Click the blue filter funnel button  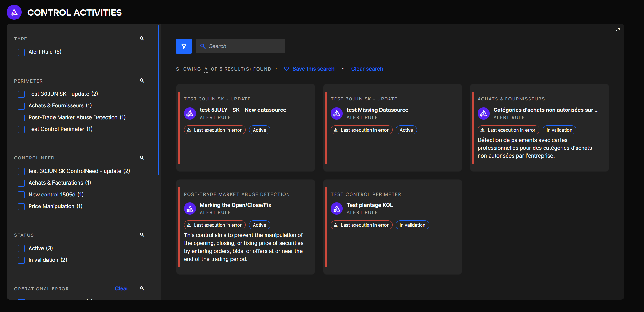[184, 46]
